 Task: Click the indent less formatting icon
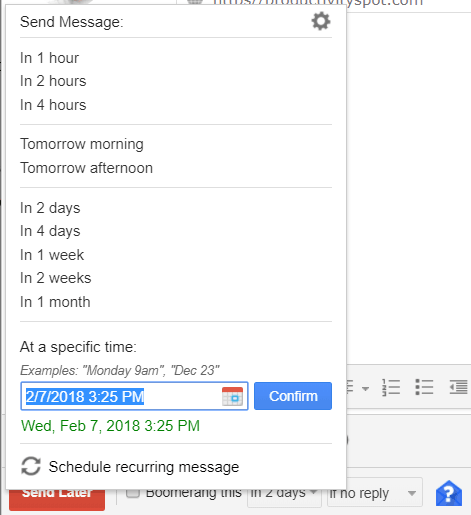click(x=459, y=387)
